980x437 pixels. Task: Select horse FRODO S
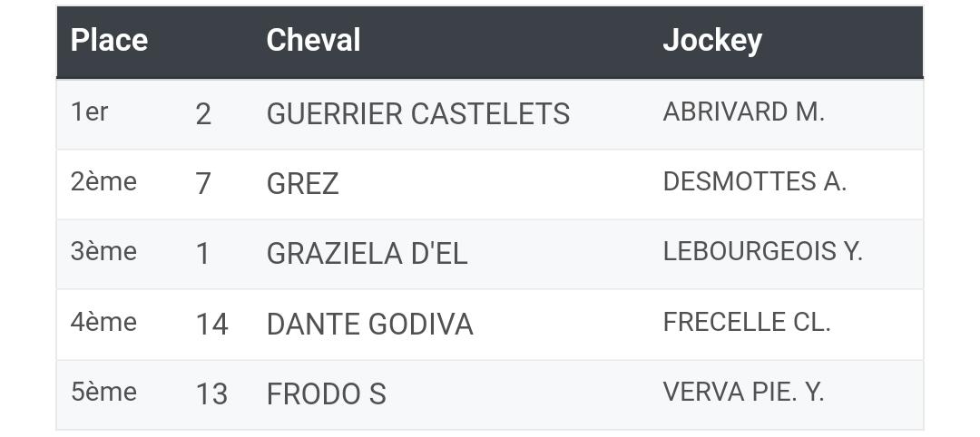[x=327, y=394]
